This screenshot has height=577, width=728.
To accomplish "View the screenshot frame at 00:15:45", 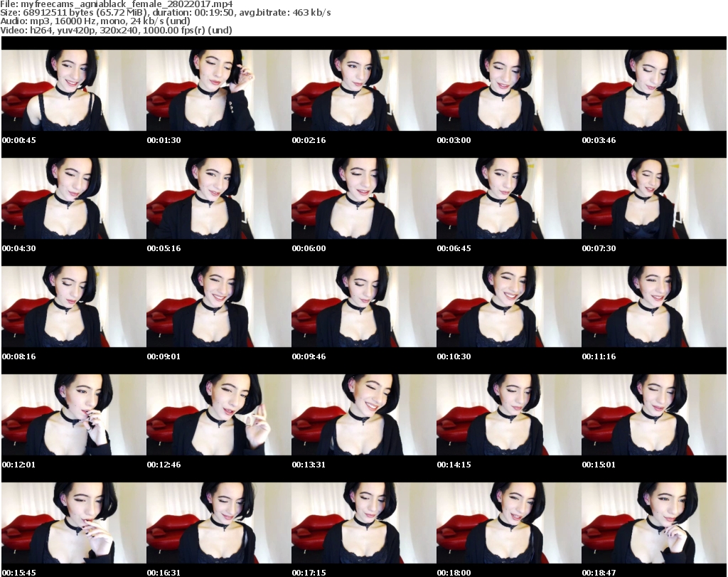I will click(x=74, y=523).
